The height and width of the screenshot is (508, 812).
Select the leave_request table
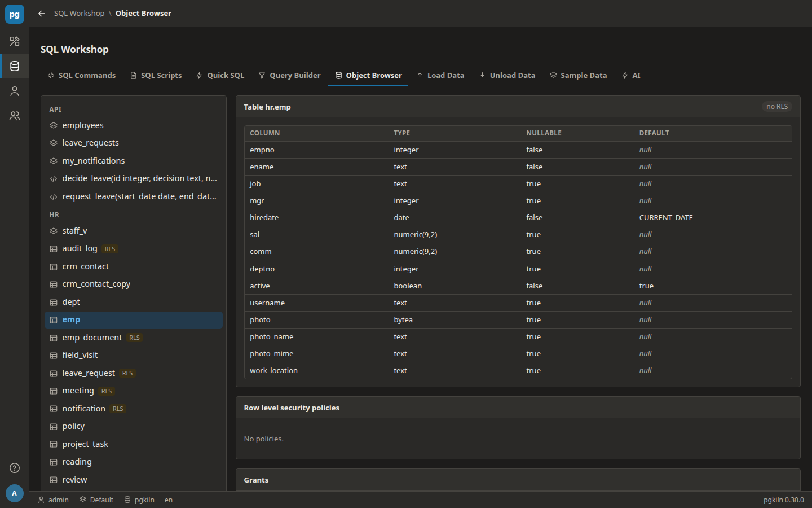point(134,373)
